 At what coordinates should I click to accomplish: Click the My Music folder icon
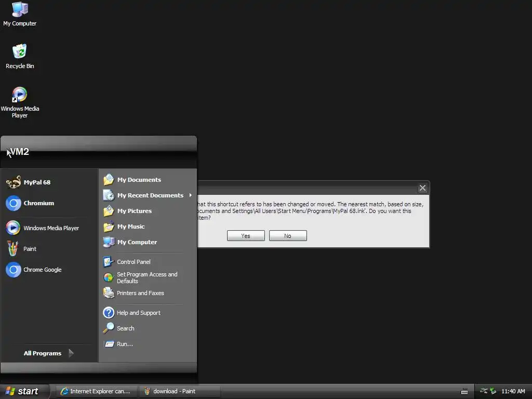pyautogui.click(x=109, y=227)
